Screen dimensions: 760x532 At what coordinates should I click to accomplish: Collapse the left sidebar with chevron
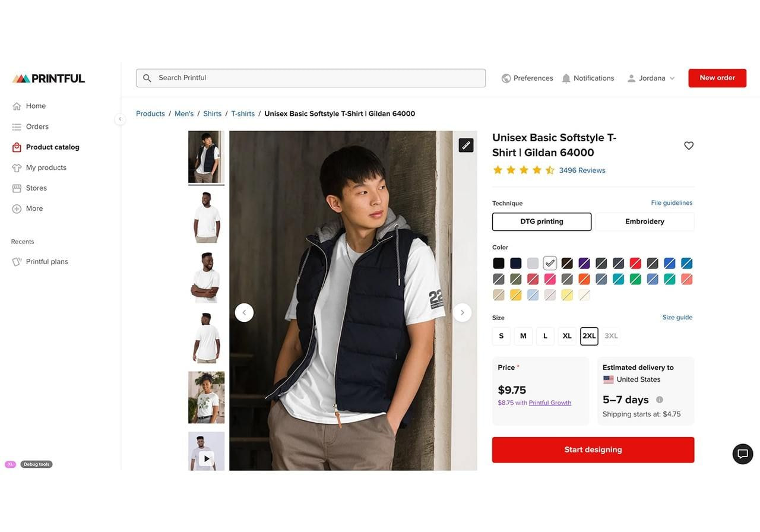120,119
